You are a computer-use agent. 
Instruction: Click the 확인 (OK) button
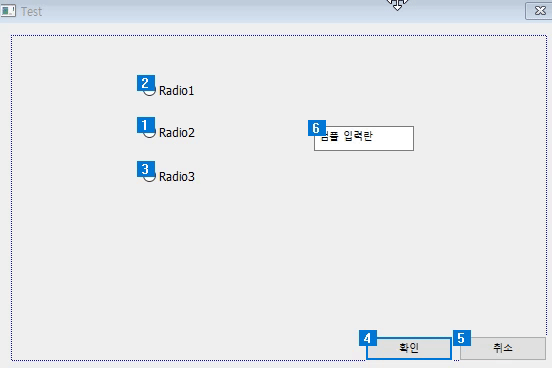(409, 348)
